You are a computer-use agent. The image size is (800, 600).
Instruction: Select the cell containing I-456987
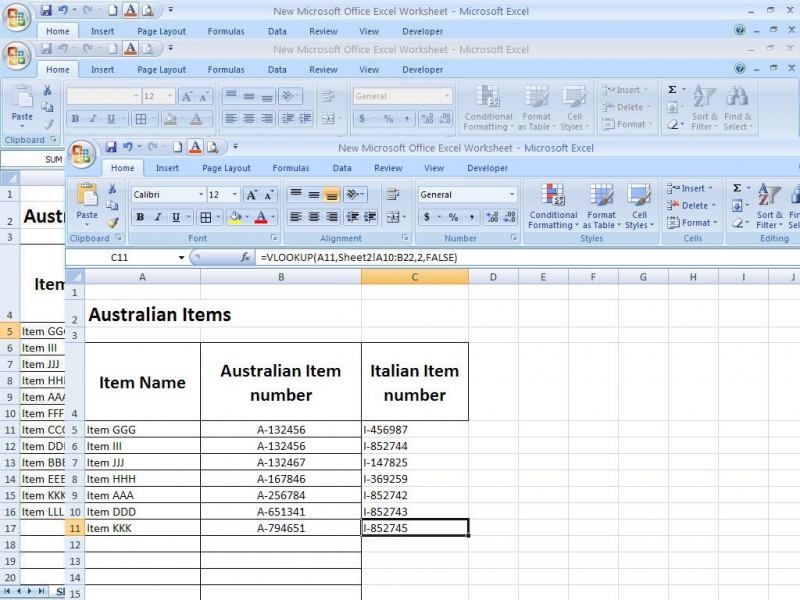[x=414, y=430]
